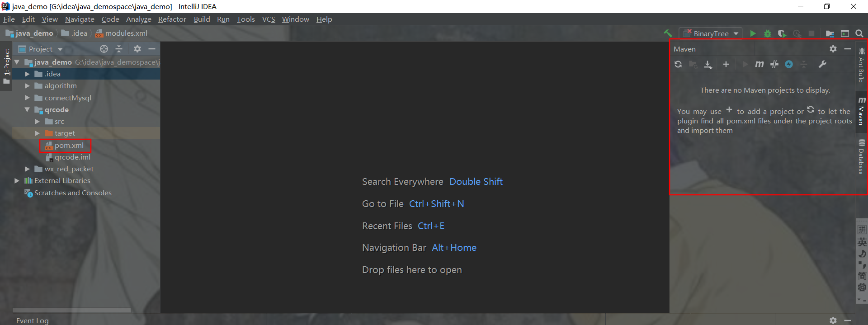The width and height of the screenshot is (868, 325).
Task: Collapse all in the Project panel
Action: (x=119, y=49)
